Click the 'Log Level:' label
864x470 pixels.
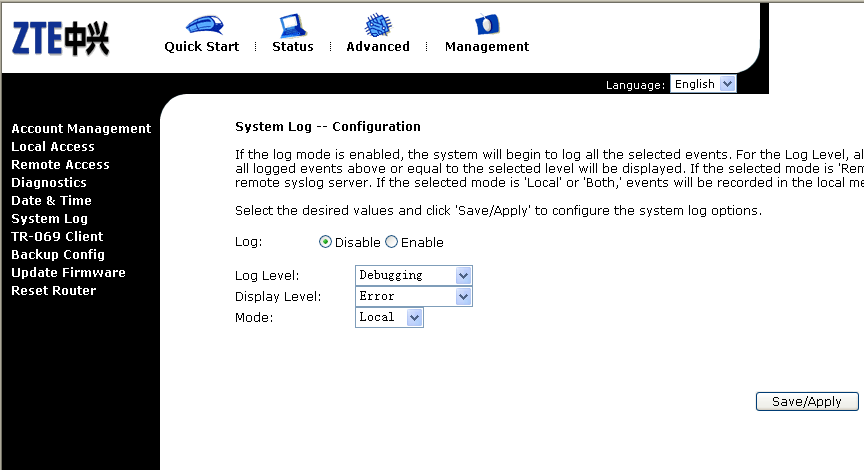pyautogui.click(x=267, y=275)
